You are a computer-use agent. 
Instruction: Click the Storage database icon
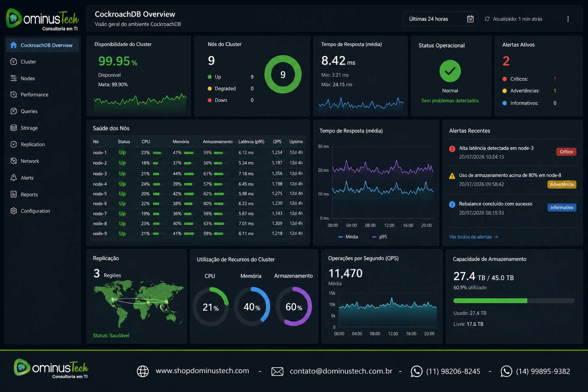pyautogui.click(x=13, y=128)
